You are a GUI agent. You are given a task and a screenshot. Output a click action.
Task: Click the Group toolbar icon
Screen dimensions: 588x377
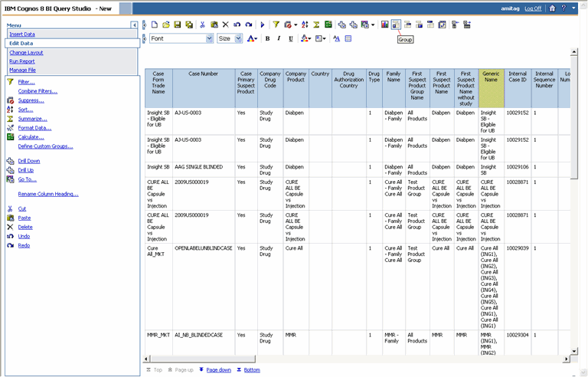tap(396, 25)
